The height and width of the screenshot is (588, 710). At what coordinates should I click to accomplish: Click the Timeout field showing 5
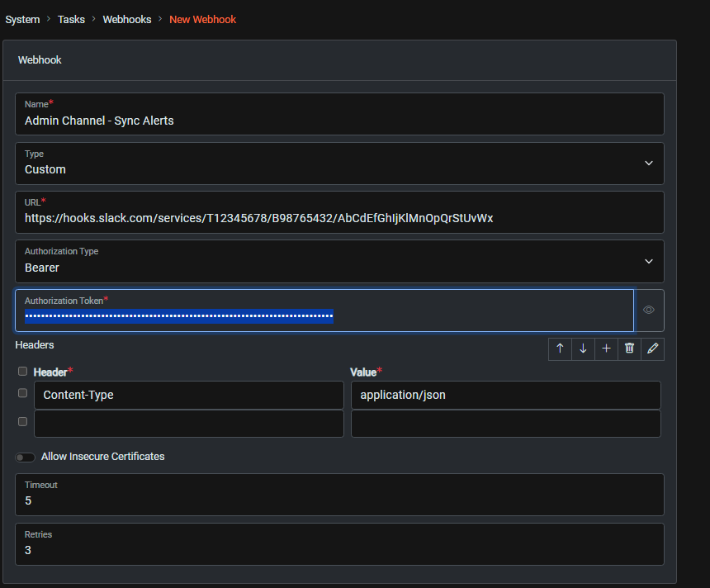pyautogui.click(x=339, y=500)
